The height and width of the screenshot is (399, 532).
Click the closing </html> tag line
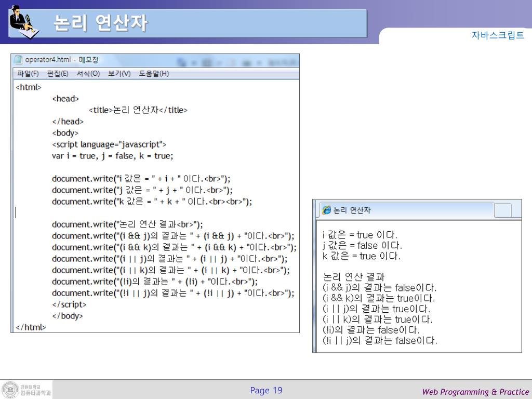[x=31, y=327]
